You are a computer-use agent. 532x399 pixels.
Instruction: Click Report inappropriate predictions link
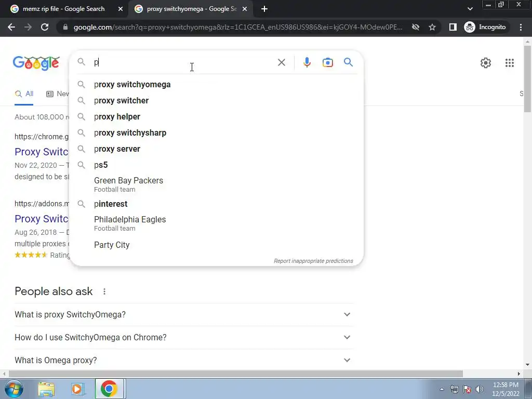pos(313,261)
